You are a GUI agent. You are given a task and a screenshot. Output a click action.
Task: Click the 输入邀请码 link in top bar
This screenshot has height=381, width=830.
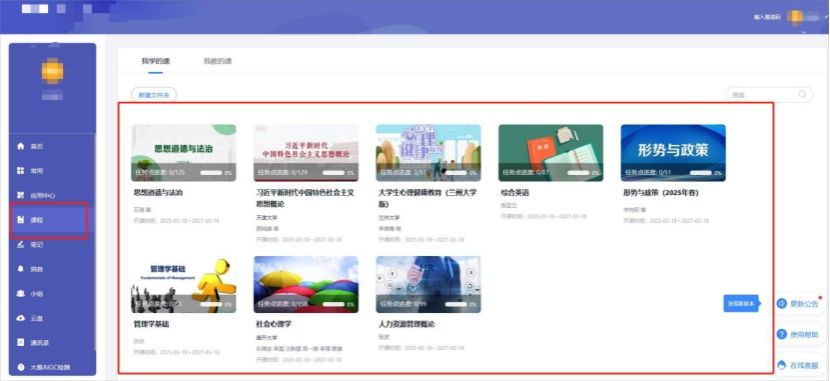pos(768,17)
